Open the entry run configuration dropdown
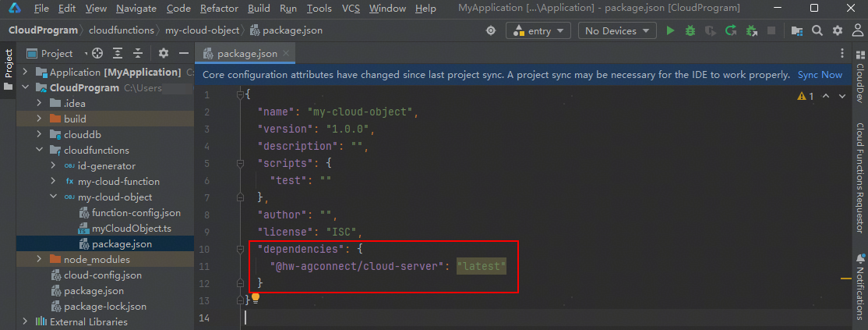This screenshot has width=868, height=330. click(x=538, y=31)
